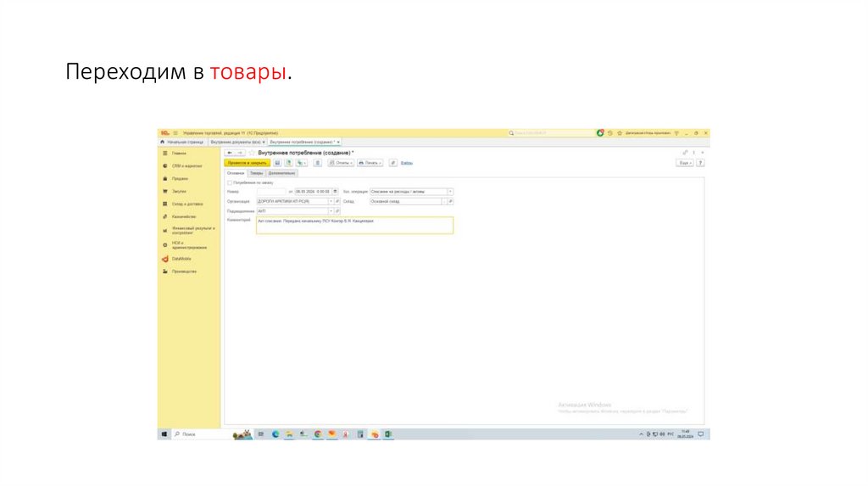Click the copy link icon near form top right
Screen dimensions: 868x487
tap(685, 153)
